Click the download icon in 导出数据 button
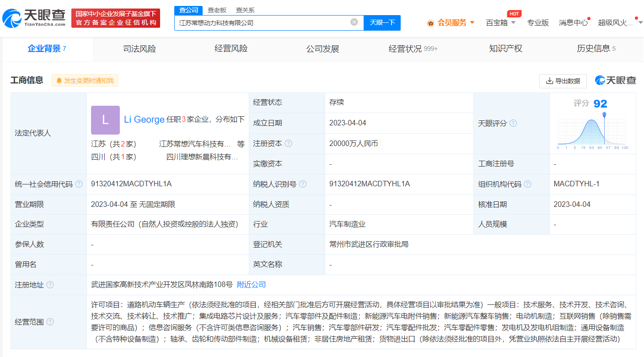Viewport: 644px width, 357px height. click(549, 81)
